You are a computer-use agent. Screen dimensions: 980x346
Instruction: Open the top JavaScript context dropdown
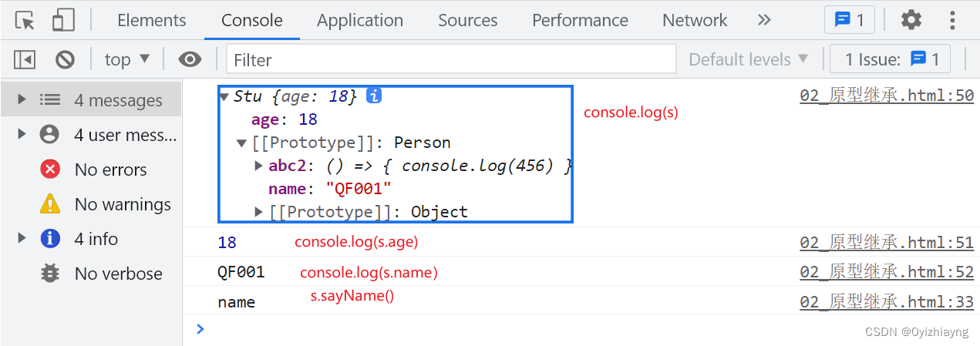(x=127, y=59)
